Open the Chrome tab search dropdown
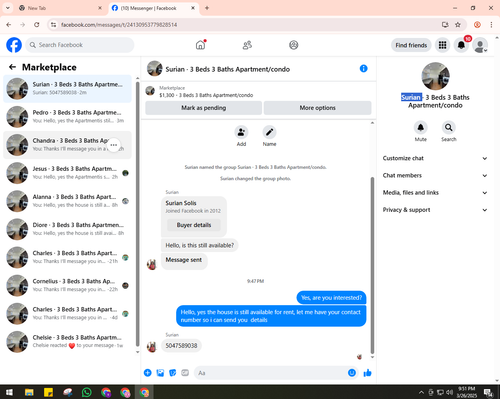The height and width of the screenshot is (399, 500). tap(8, 8)
